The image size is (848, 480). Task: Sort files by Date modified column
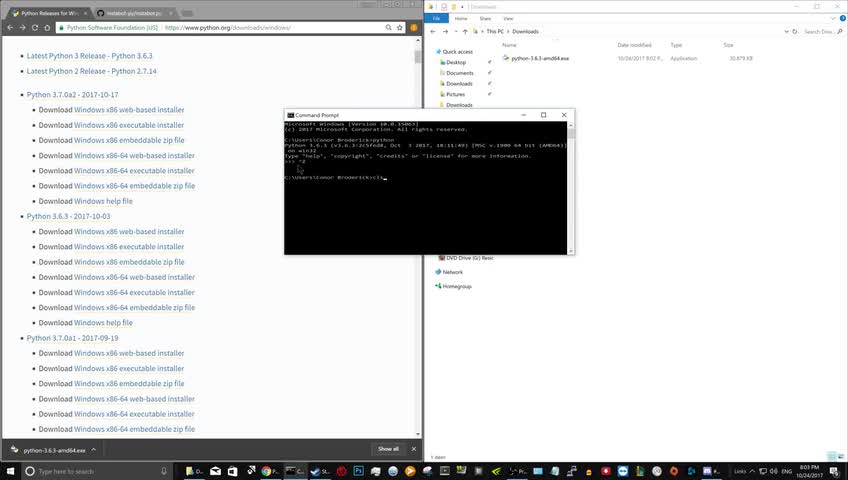634,45
